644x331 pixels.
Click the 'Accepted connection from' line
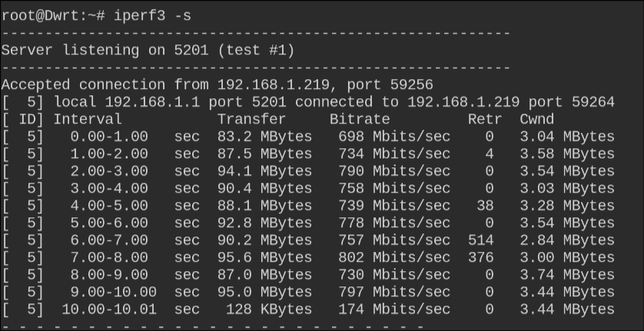coord(217,84)
